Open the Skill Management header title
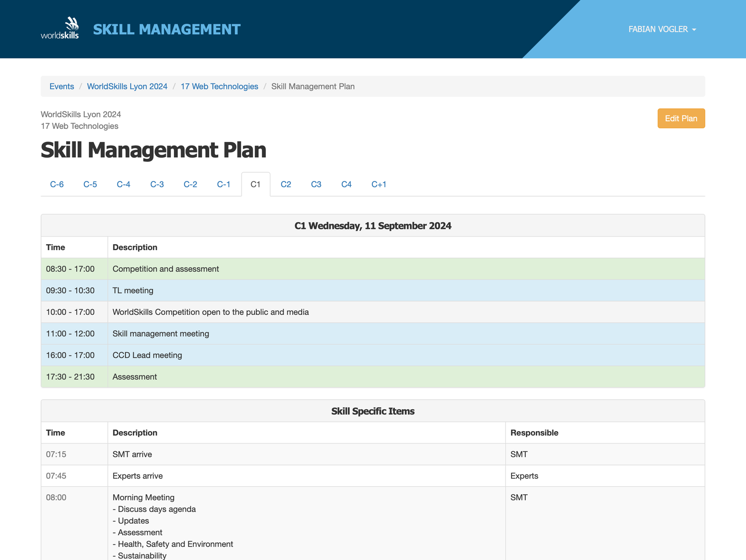 167,29
